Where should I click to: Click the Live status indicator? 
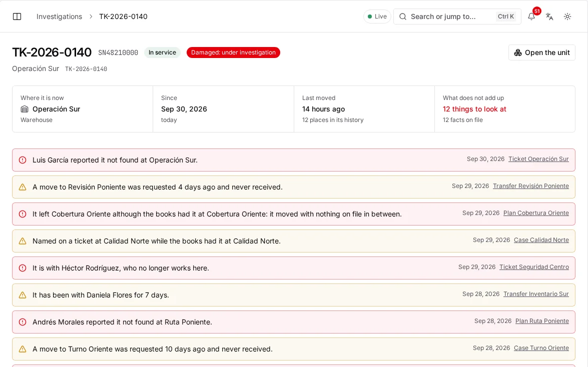click(x=377, y=16)
